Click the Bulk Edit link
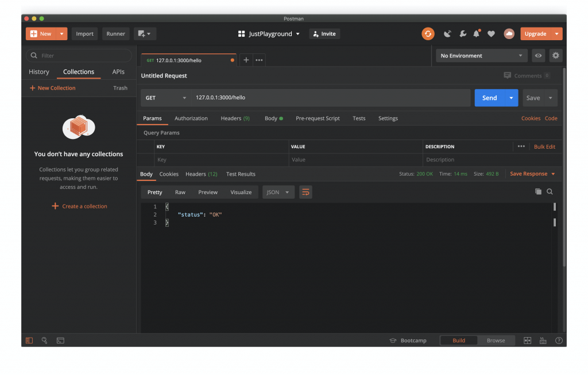 coord(544,146)
